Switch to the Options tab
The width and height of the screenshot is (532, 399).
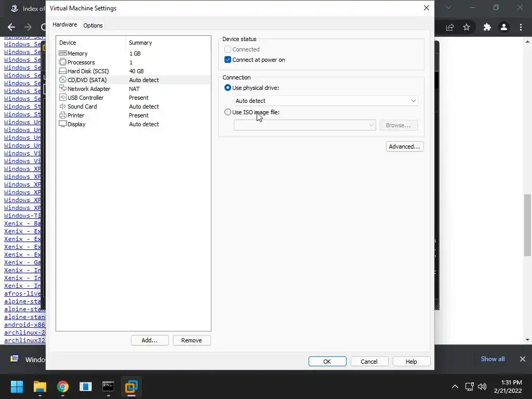[92, 25]
